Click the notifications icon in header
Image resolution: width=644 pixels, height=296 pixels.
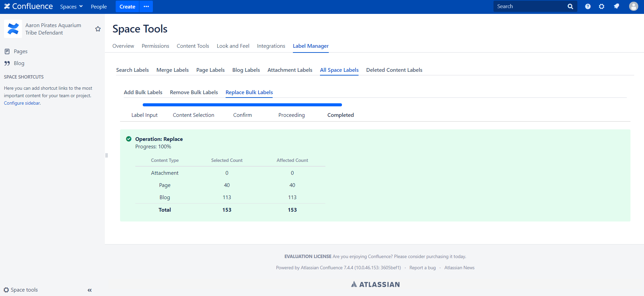tap(617, 6)
